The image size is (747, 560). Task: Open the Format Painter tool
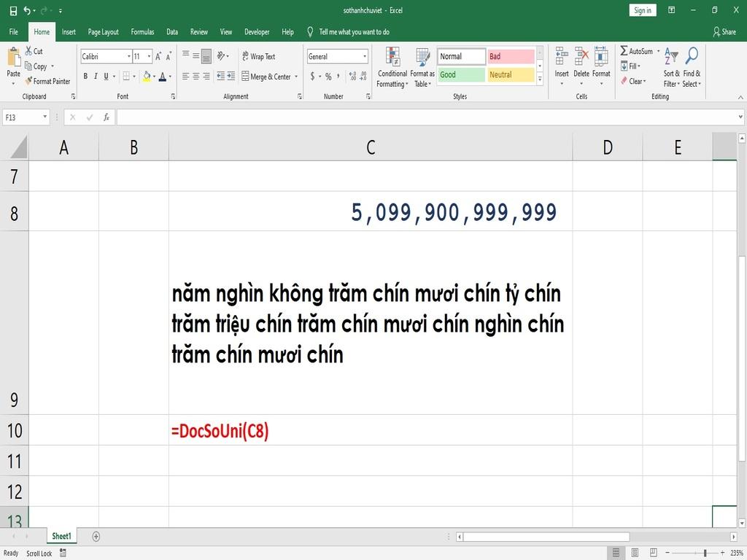[48, 81]
